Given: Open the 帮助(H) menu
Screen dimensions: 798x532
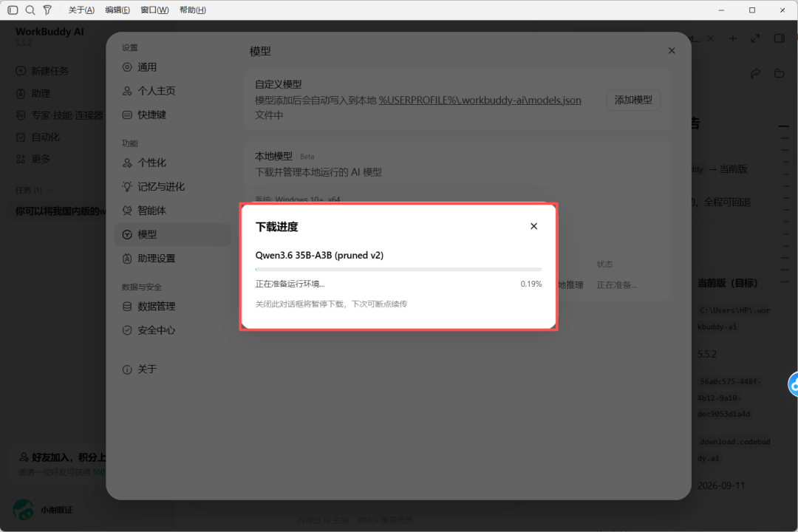Looking at the screenshot, I should point(192,10).
